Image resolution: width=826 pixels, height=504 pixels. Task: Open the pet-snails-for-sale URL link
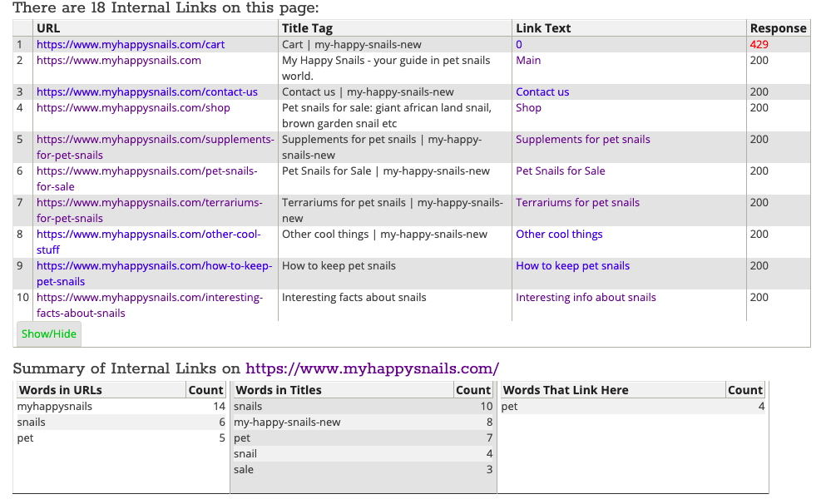click(146, 179)
